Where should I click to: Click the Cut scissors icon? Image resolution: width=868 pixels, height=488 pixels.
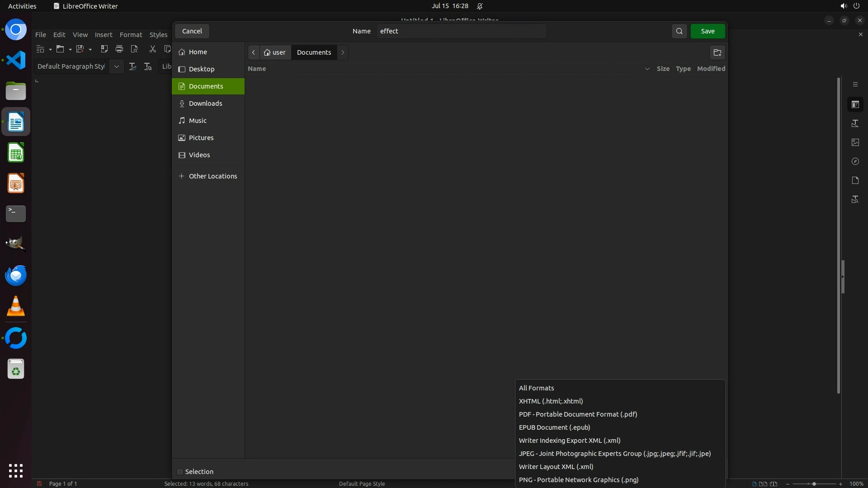pyautogui.click(x=153, y=49)
